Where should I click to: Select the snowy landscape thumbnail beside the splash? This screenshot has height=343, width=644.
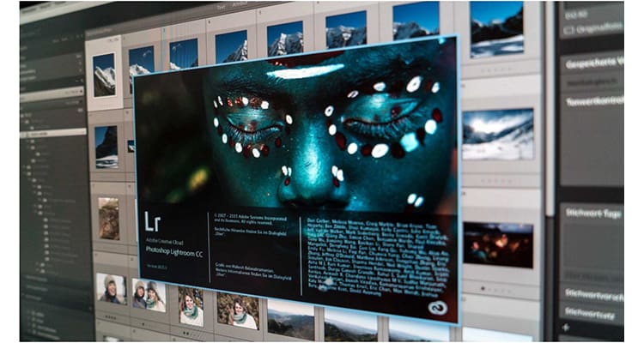point(498,133)
